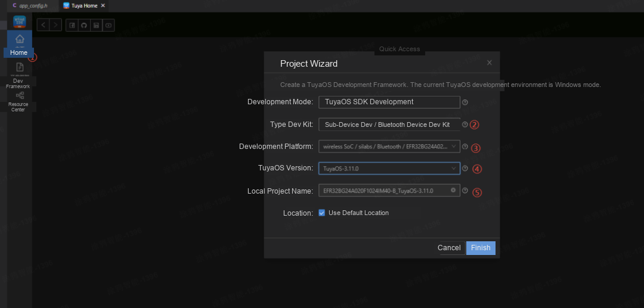This screenshot has height=308, width=644.
Task: Open the Facebook link icon
Action: coord(72,26)
